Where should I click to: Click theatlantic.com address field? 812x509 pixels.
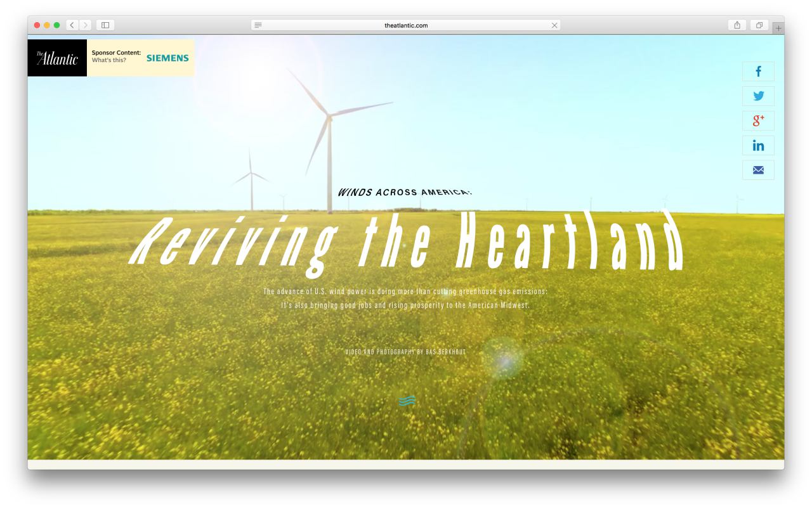(x=406, y=25)
